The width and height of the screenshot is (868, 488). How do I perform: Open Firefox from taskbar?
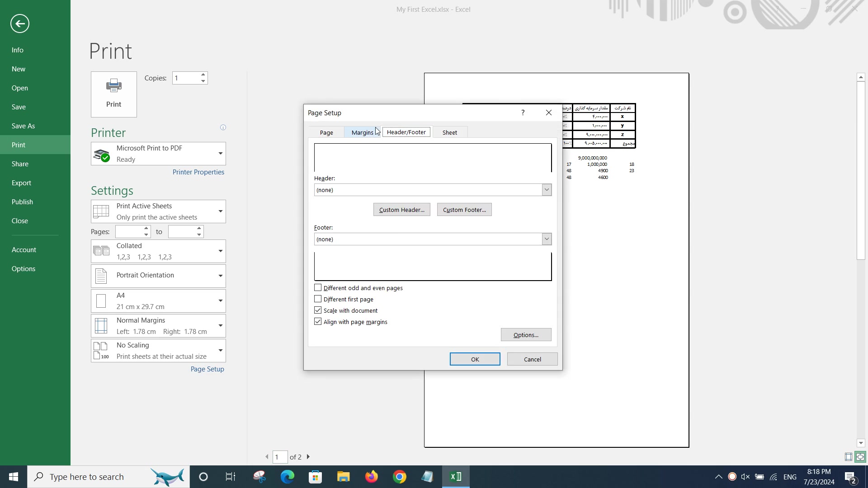[x=371, y=477]
